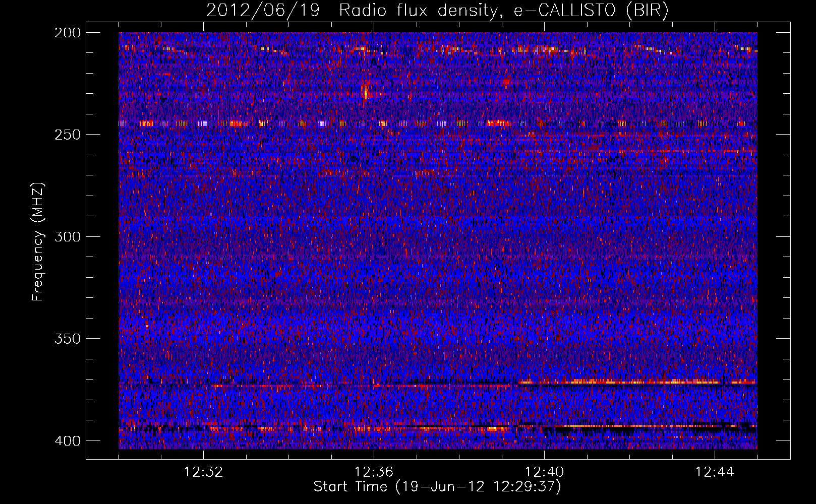Viewport: 816px width, 504px height.
Task: Click the 12:40 time tick label
Action: coord(544,472)
